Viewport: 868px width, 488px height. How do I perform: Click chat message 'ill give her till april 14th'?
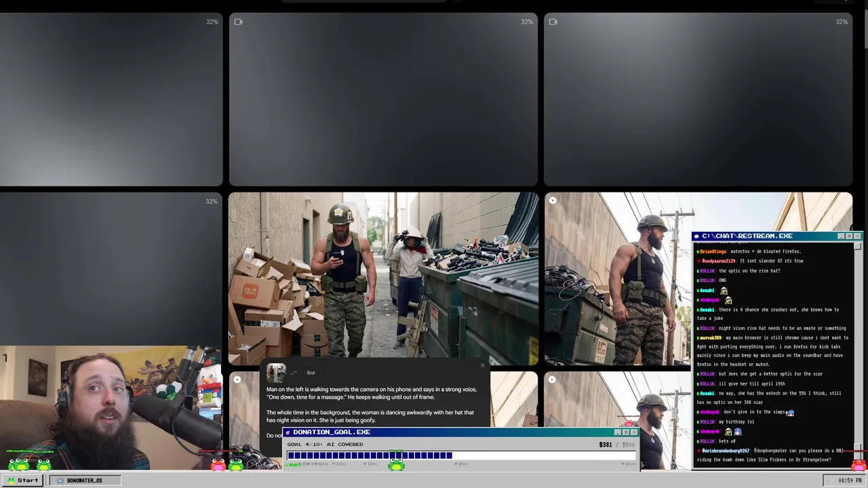(x=751, y=384)
